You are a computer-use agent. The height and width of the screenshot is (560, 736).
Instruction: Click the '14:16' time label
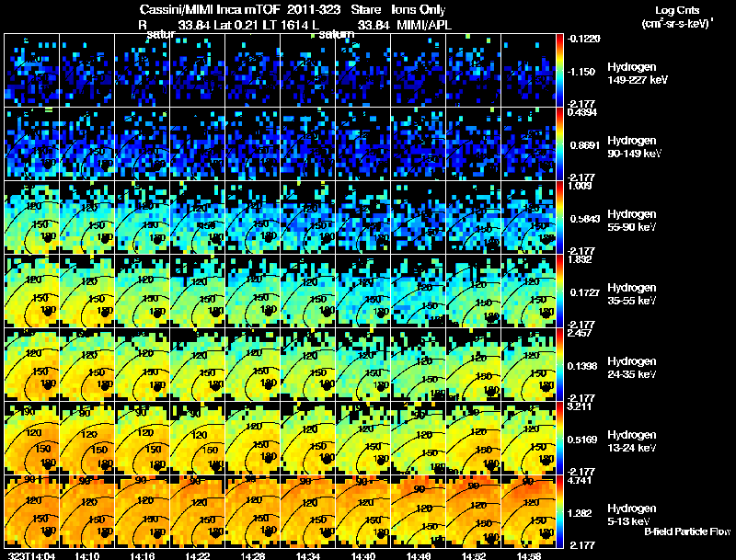coord(142,555)
